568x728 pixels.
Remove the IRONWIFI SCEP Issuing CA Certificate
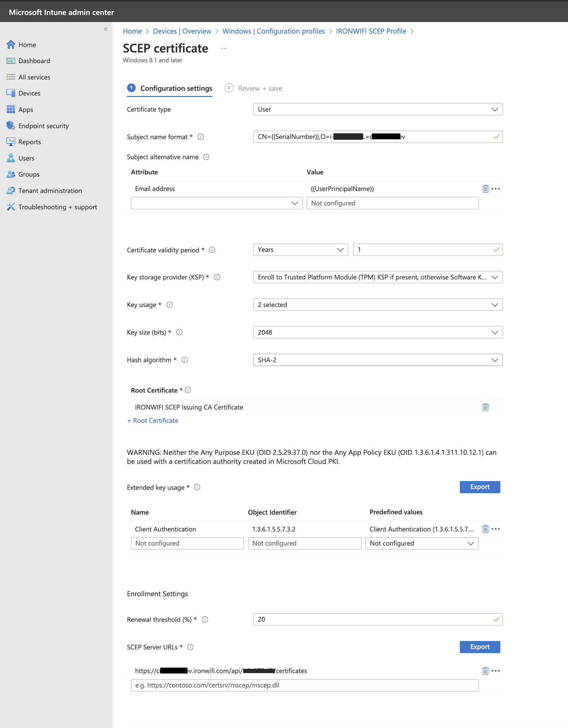point(485,407)
